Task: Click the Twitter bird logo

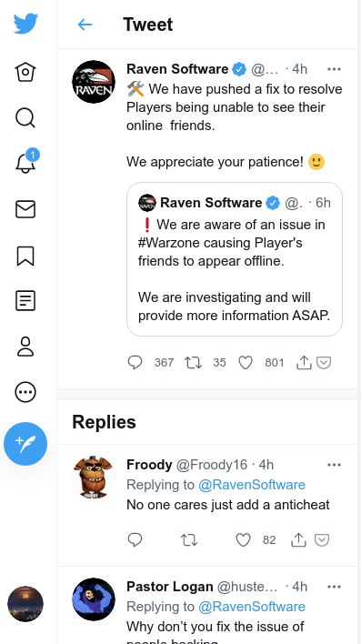Action: tap(25, 24)
